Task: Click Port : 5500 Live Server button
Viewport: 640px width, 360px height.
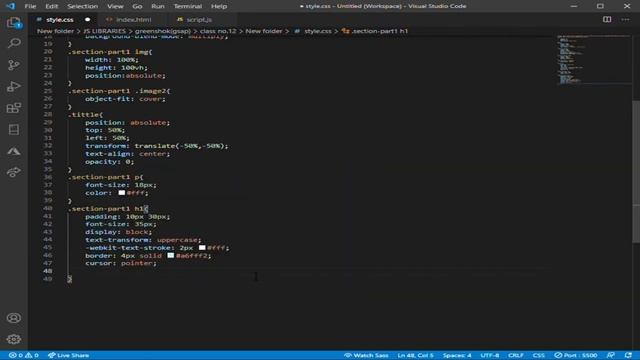Action: coord(576,355)
